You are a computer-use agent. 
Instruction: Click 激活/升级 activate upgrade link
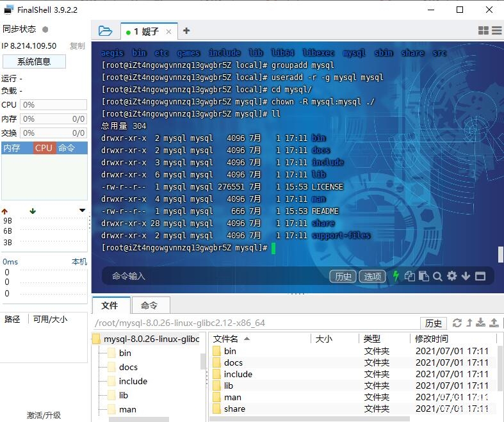[x=44, y=415]
